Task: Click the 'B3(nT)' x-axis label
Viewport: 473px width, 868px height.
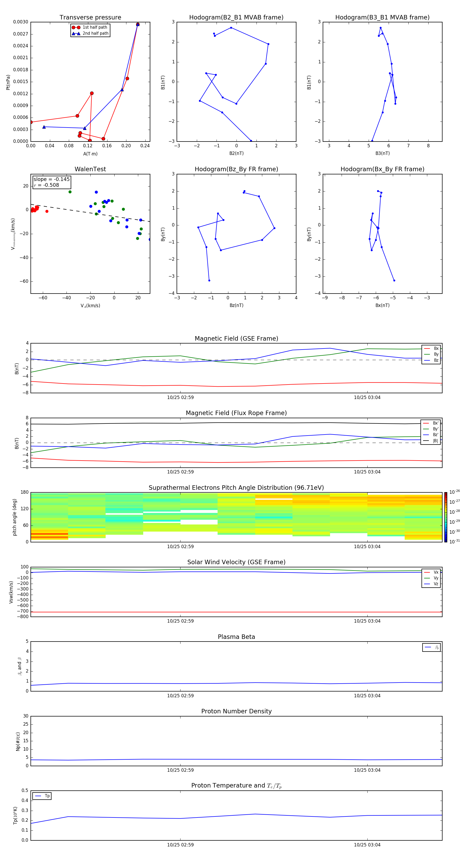Action: click(x=382, y=153)
